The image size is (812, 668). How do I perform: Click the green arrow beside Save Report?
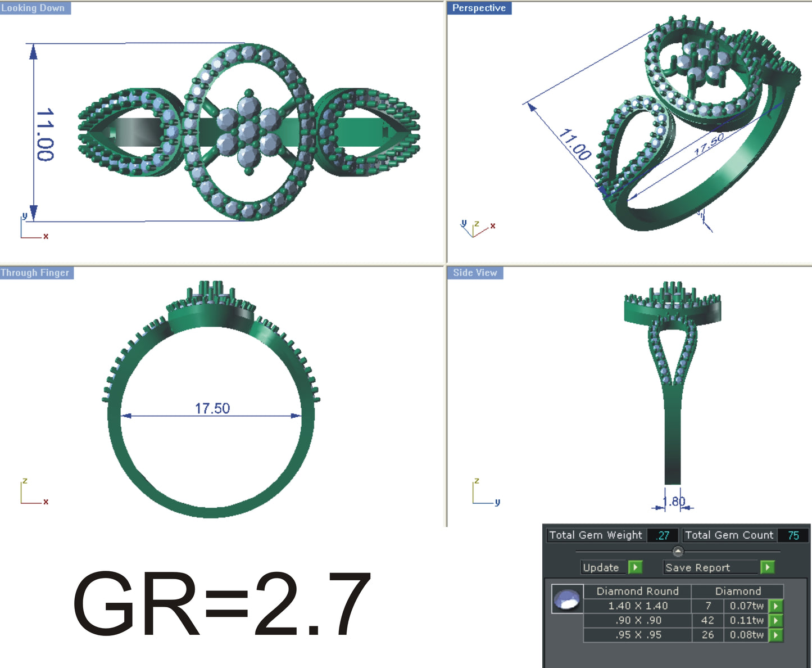click(x=767, y=567)
